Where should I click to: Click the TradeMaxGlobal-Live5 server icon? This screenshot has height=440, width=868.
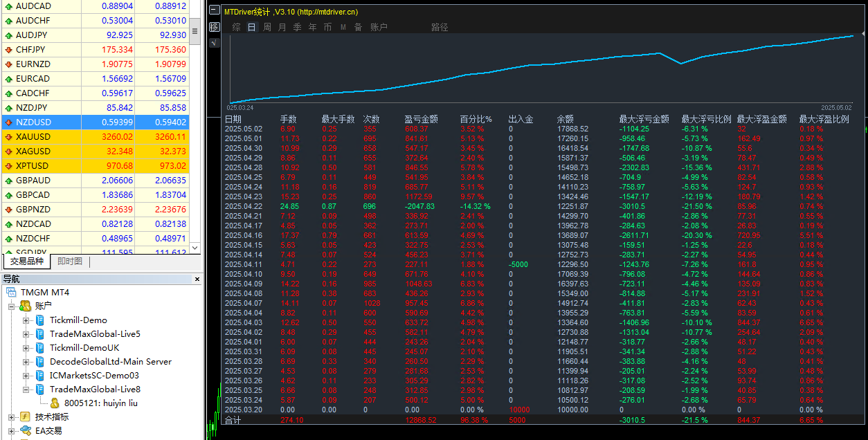coord(39,333)
